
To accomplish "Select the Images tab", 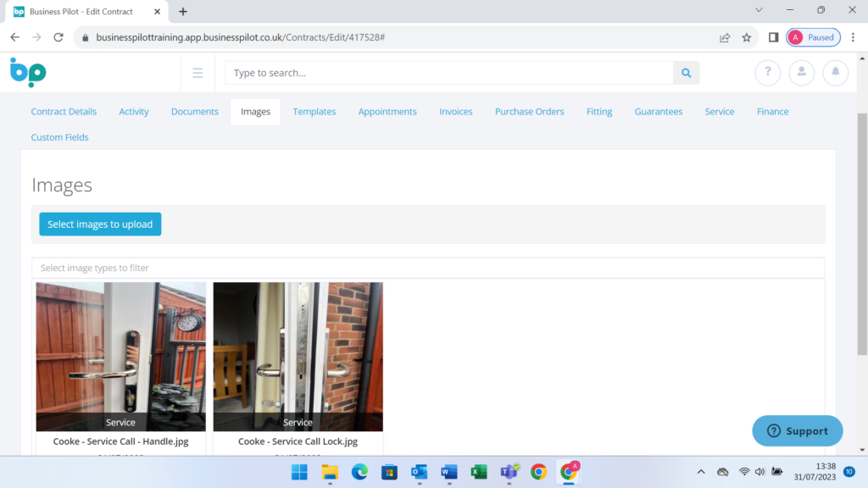I will [x=256, y=112].
